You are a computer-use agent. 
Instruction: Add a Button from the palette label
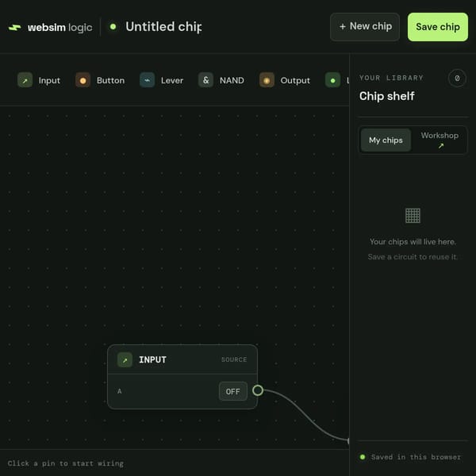110,80
